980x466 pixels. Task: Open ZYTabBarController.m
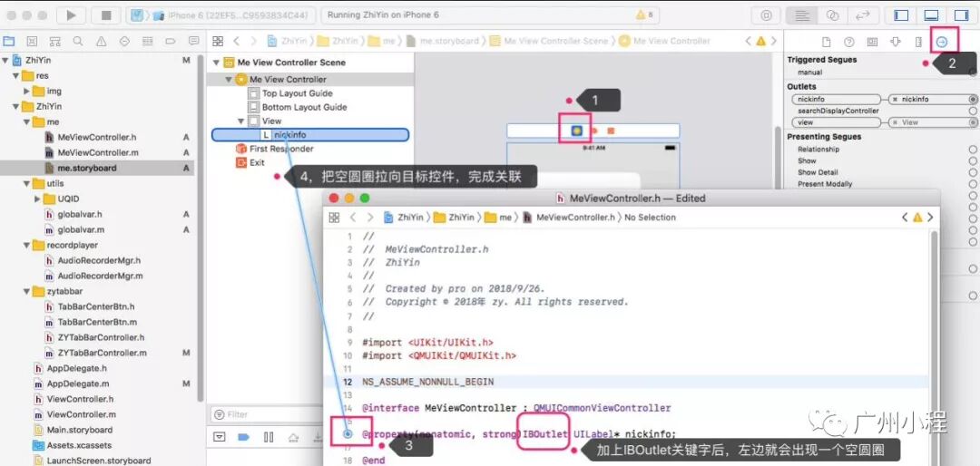(102, 353)
